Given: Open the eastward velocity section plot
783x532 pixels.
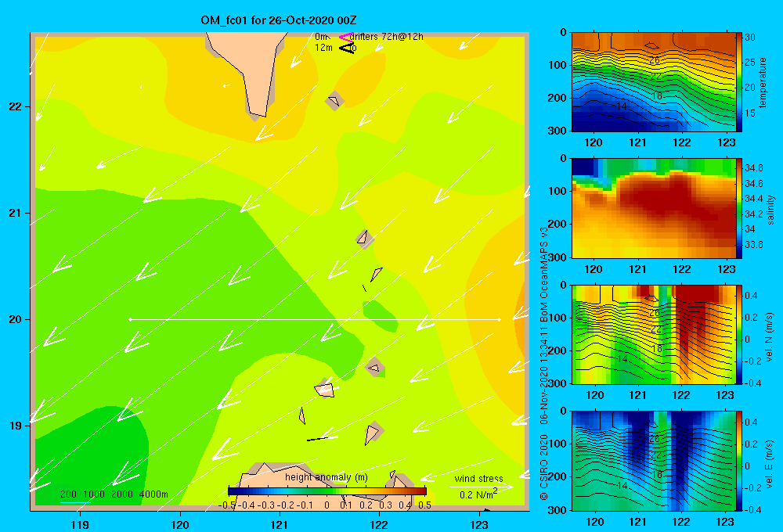Looking at the screenshot, I should tap(653, 461).
